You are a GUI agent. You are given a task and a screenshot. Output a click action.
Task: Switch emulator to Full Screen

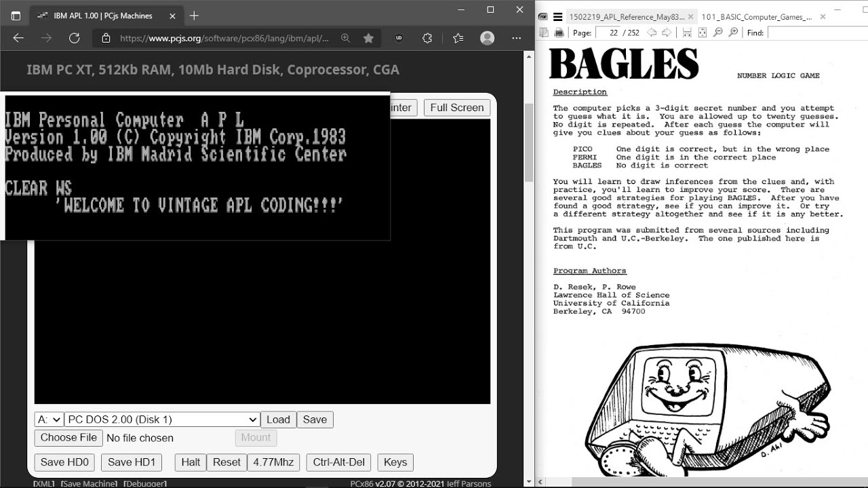[456, 107]
